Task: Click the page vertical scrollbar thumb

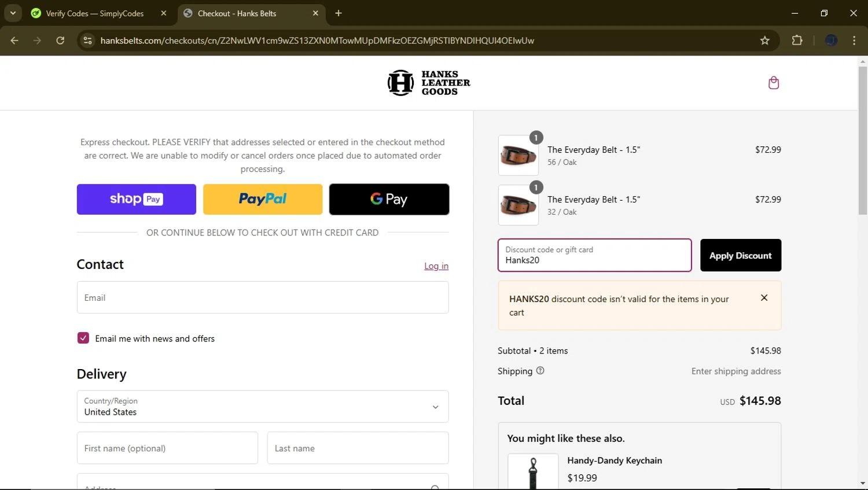Action: 863,141
